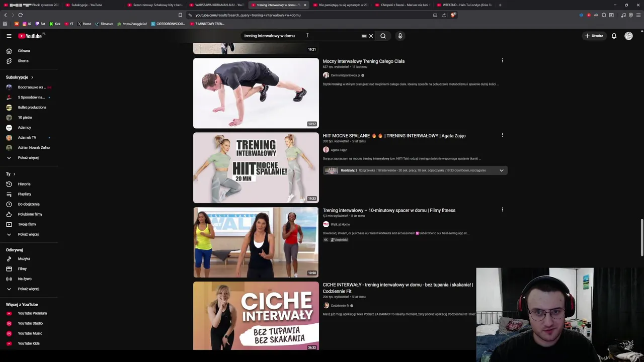Open a new browser tab

pyautogui.click(x=500, y=5)
